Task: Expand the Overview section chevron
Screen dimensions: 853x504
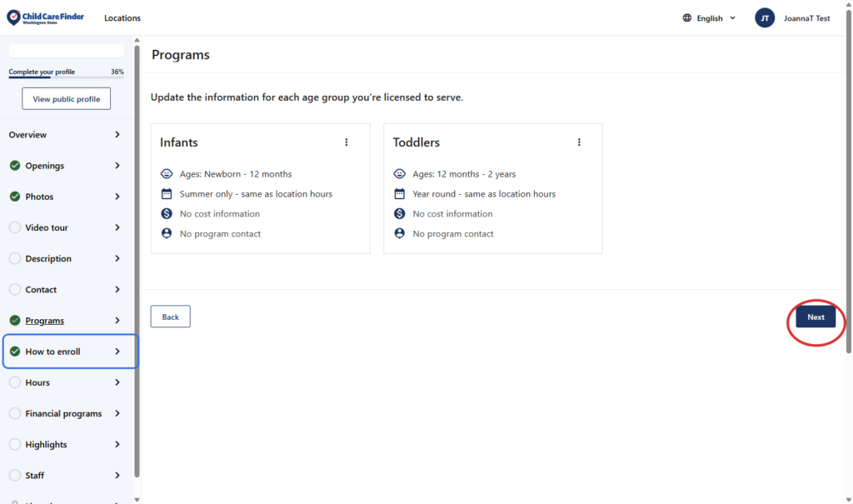Action: pyautogui.click(x=117, y=135)
